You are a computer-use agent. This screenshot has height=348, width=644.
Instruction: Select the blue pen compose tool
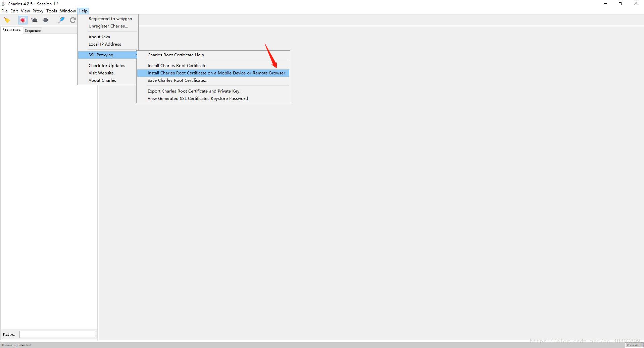point(61,20)
